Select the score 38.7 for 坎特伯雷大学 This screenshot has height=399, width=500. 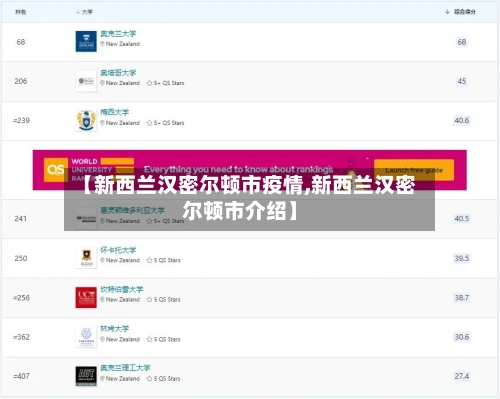coord(462,298)
